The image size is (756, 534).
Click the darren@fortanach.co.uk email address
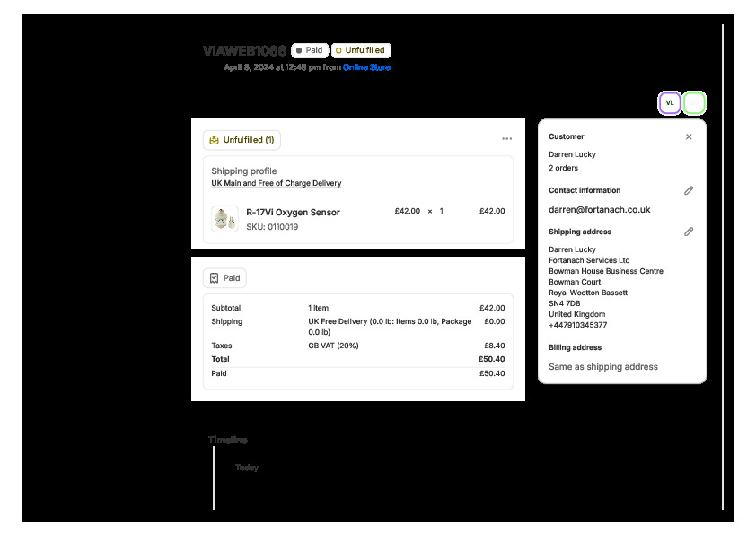[599, 210]
